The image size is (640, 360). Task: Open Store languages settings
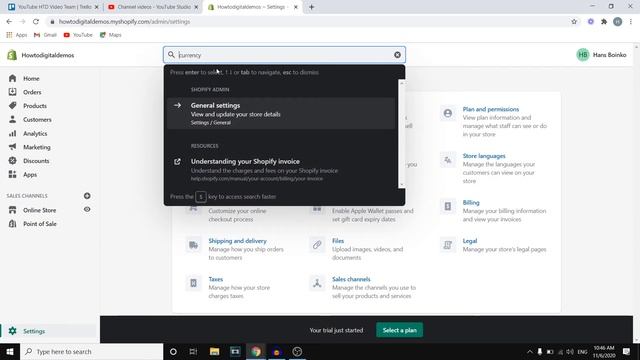pos(484,156)
